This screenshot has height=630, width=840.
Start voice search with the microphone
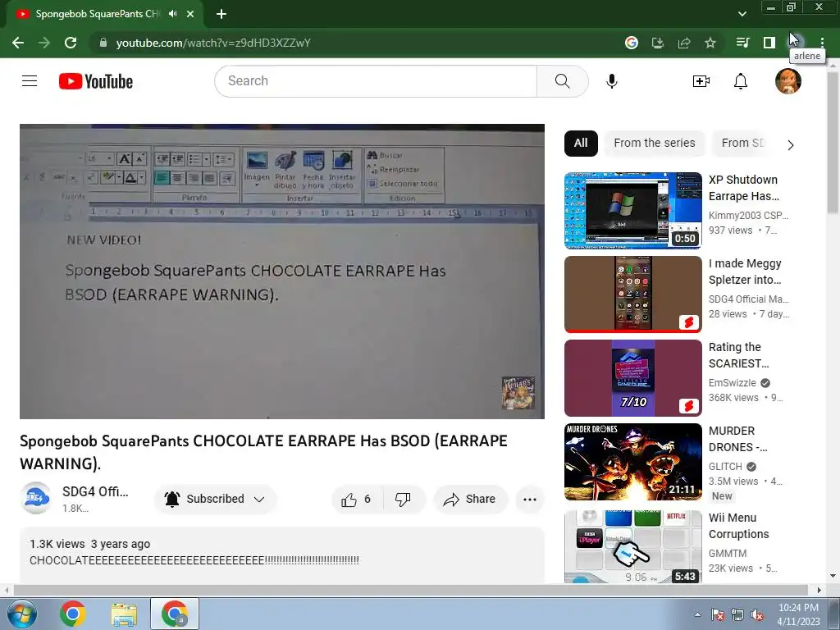pyautogui.click(x=612, y=81)
